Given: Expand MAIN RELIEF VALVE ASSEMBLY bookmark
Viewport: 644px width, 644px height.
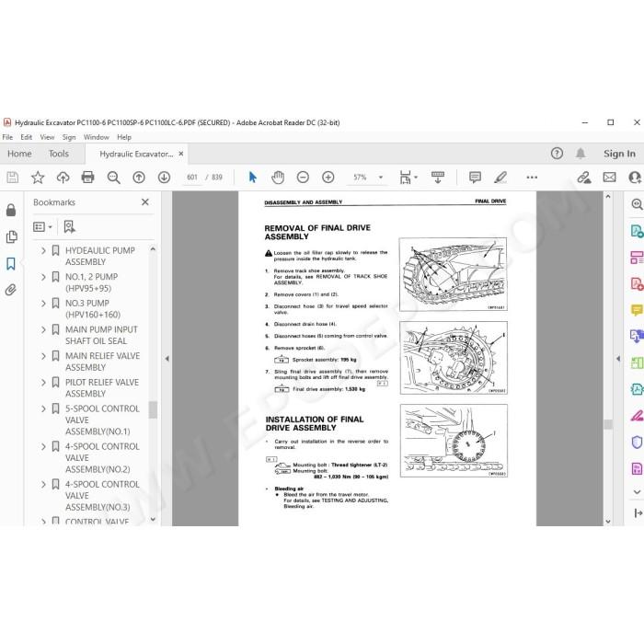Looking at the screenshot, I should pos(43,356).
